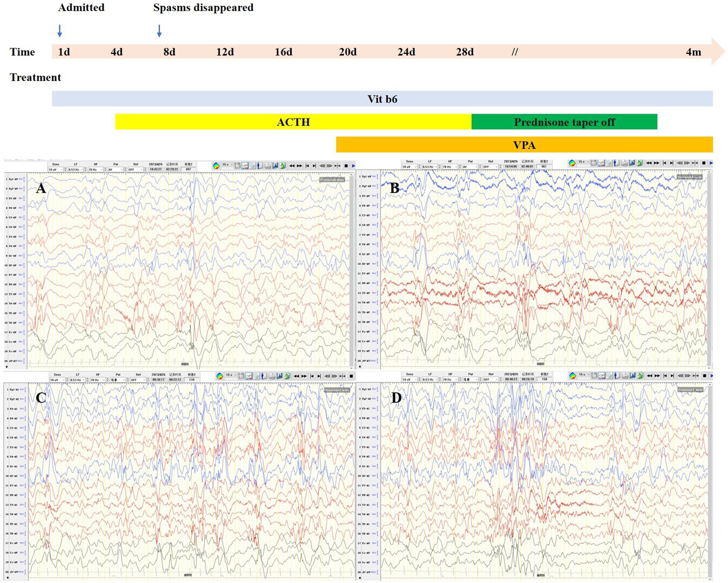Click rewind double-arrow in panel B toolbar
This screenshot has width=728, height=583.
(649, 163)
